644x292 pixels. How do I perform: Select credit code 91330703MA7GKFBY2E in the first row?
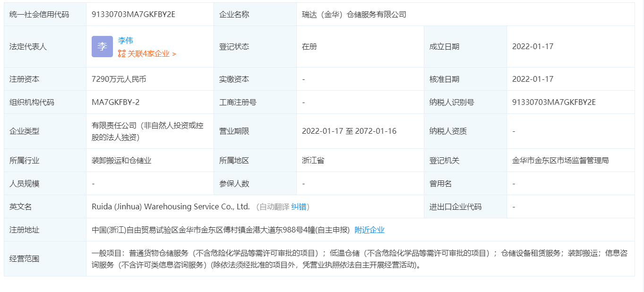pos(133,14)
